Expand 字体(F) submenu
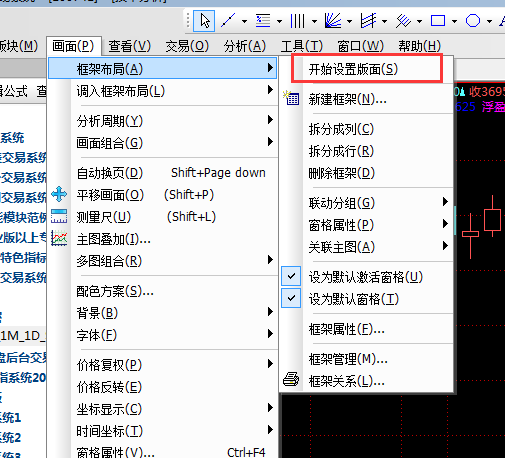Image resolution: width=505 pixels, height=458 pixels. click(x=163, y=335)
